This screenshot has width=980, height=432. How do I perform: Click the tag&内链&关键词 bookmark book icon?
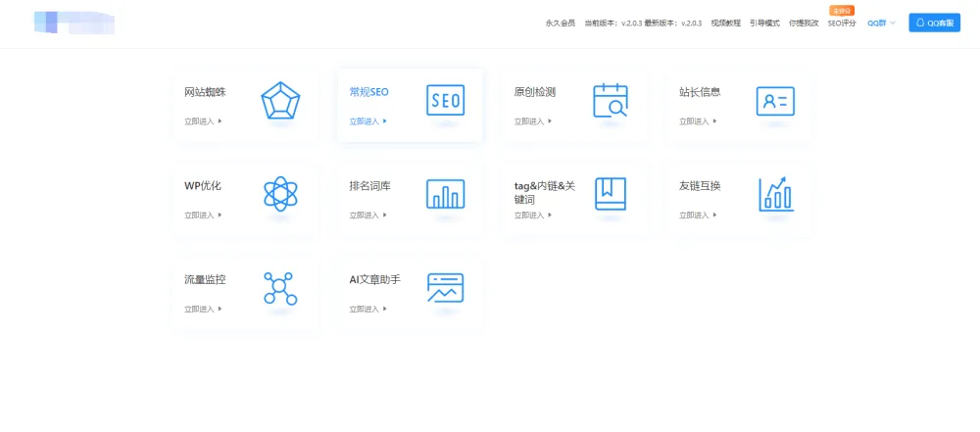click(x=610, y=194)
